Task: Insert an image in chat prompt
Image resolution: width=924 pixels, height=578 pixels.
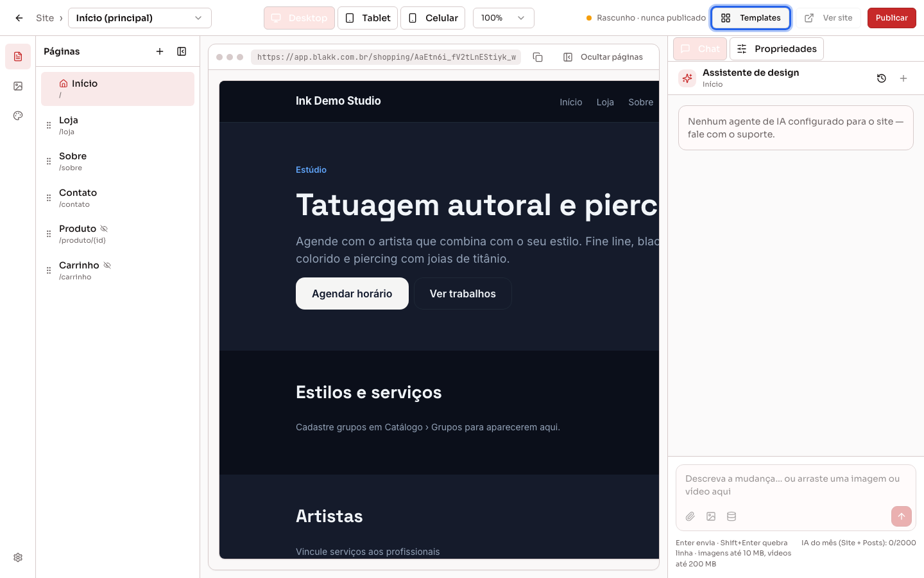Action: point(711,516)
